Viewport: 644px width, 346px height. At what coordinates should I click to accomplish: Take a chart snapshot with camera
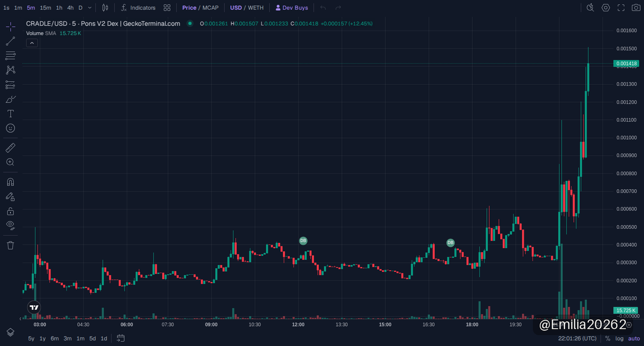click(x=636, y=8)
